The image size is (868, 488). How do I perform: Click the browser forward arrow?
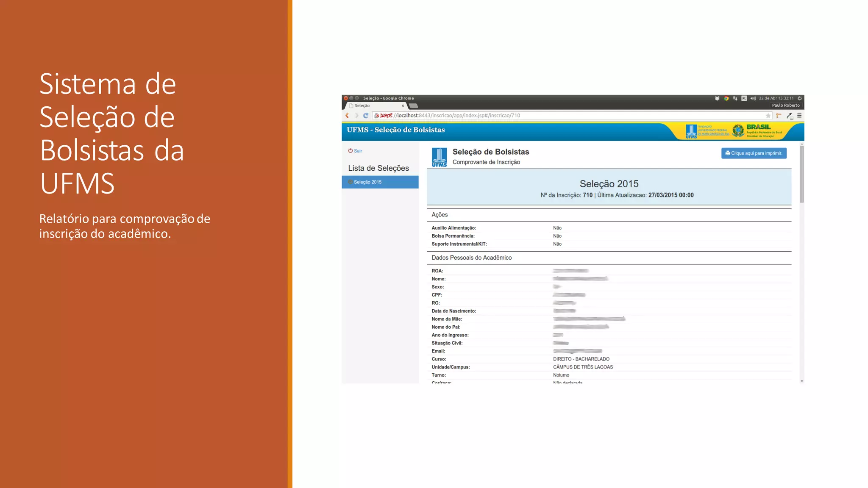tap(356, 115)
